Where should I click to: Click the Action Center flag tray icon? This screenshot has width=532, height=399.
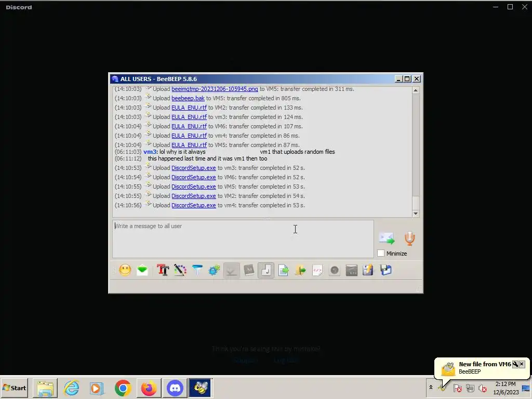coord(457,388)
